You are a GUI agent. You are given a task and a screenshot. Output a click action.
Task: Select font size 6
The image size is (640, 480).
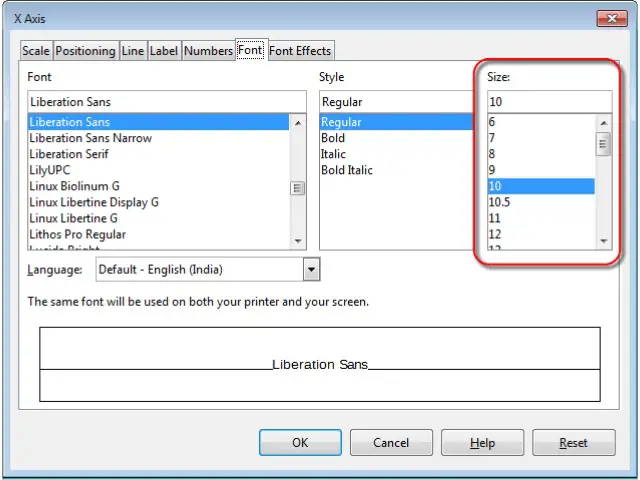(541, 122)
